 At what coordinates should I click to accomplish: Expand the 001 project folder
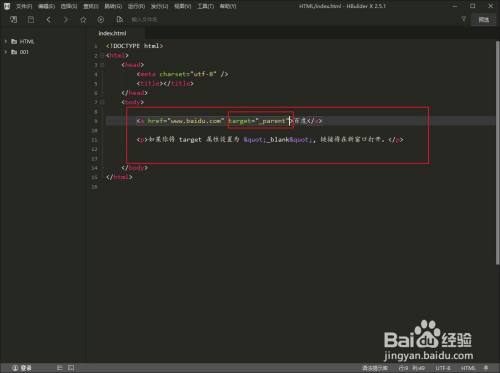pos(6,52)
